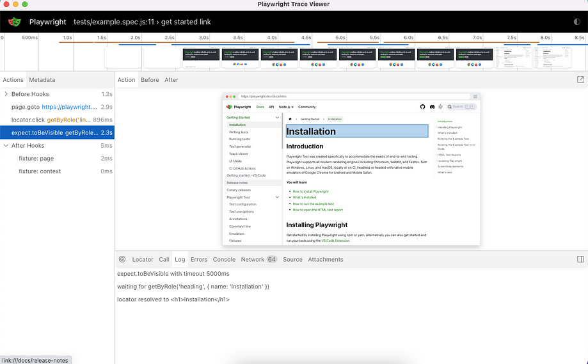Collapse Getting Started section in snapshot
588x364 pixels.
[x=277, y=117]
